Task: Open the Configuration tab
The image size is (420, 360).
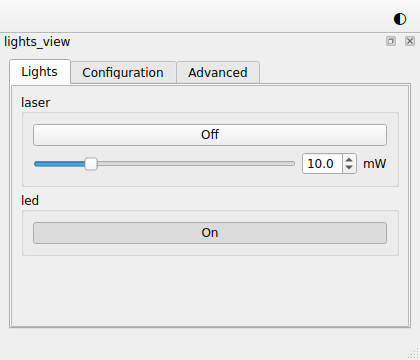Action: 123,72
